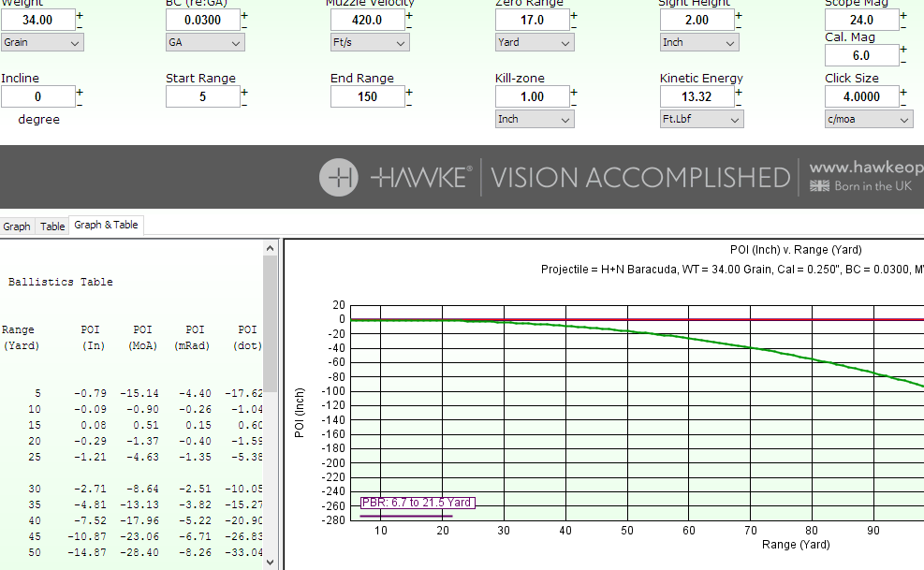This screenshot has height=570, width=924.
Task: Click the Cal. Mag field showing 6.0
Action: click(x=861, y=55)
